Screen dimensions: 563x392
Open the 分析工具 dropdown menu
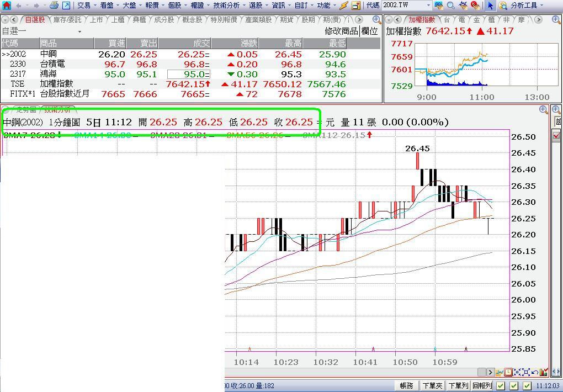(x=527, y=6)
